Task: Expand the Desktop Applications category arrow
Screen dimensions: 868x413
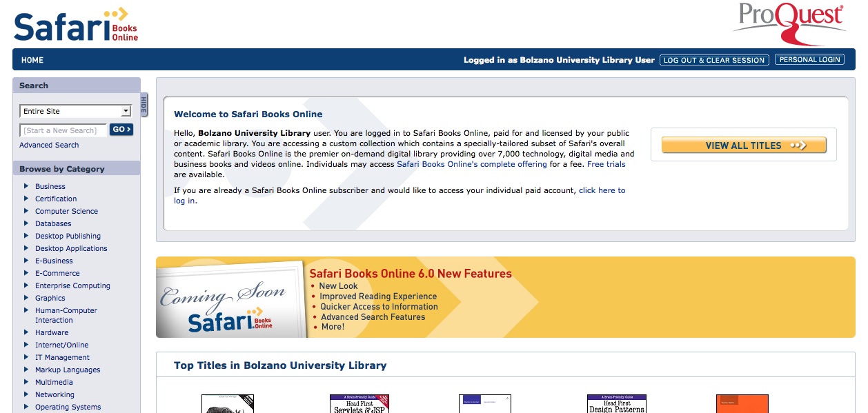Action: (x=26, y=248)
